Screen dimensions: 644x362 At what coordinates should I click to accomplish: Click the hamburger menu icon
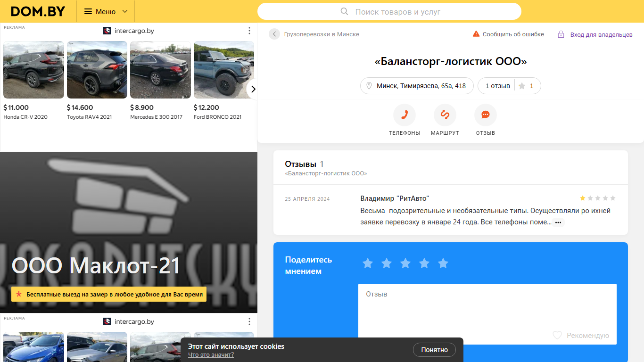(88, 11)
